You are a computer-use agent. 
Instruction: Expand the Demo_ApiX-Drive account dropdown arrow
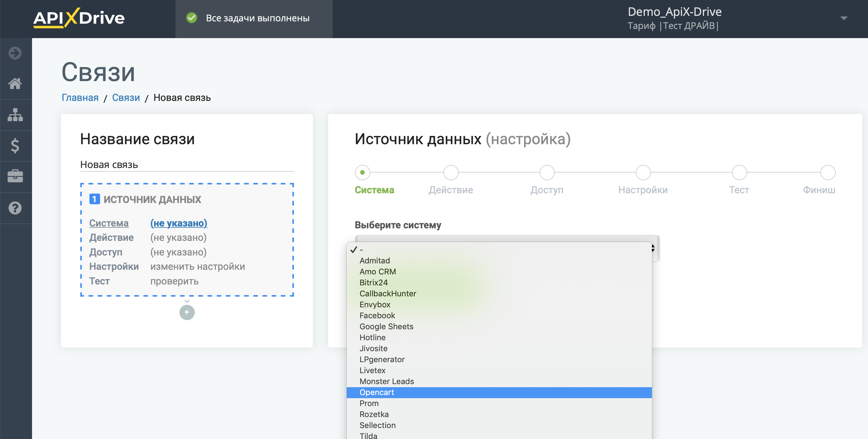[x=844, y=18]
